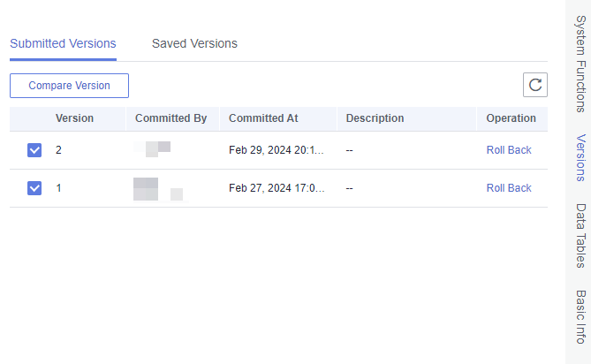Click the Description column header
Screen dimensions: 591x364
tap(375, 118)
